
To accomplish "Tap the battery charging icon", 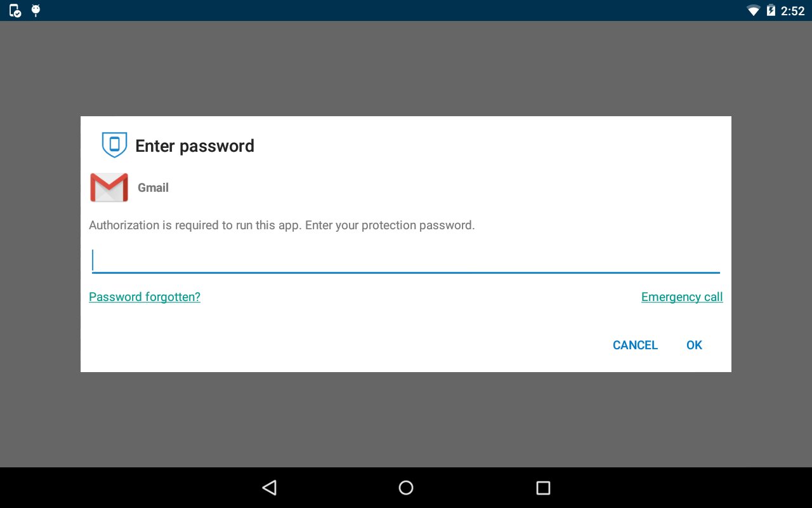I will pos(771,10).
